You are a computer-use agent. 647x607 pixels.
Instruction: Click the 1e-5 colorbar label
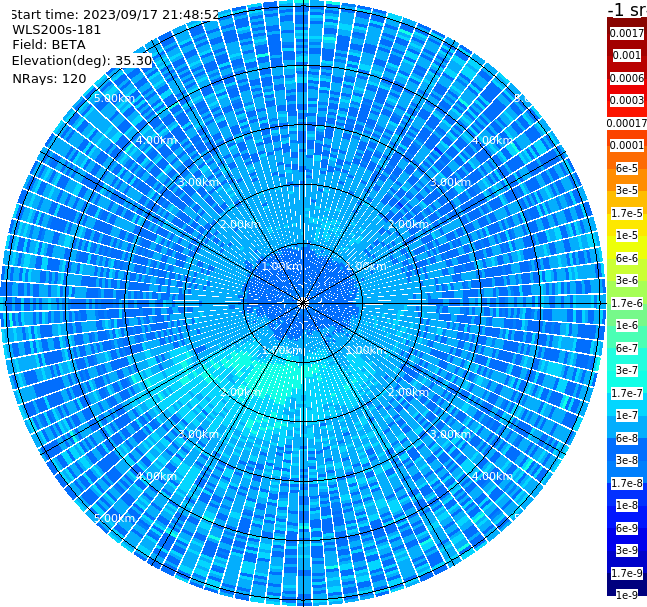(x=627, y=235)
